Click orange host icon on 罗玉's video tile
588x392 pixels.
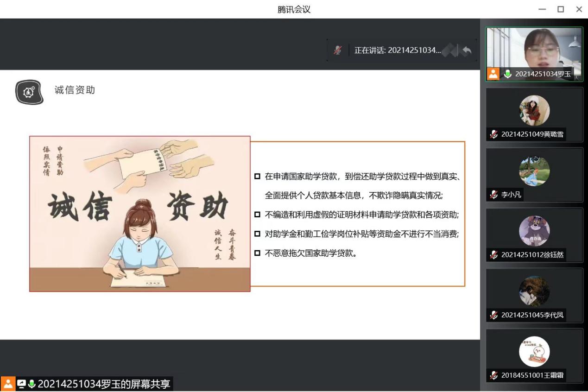tap(493, 74)
